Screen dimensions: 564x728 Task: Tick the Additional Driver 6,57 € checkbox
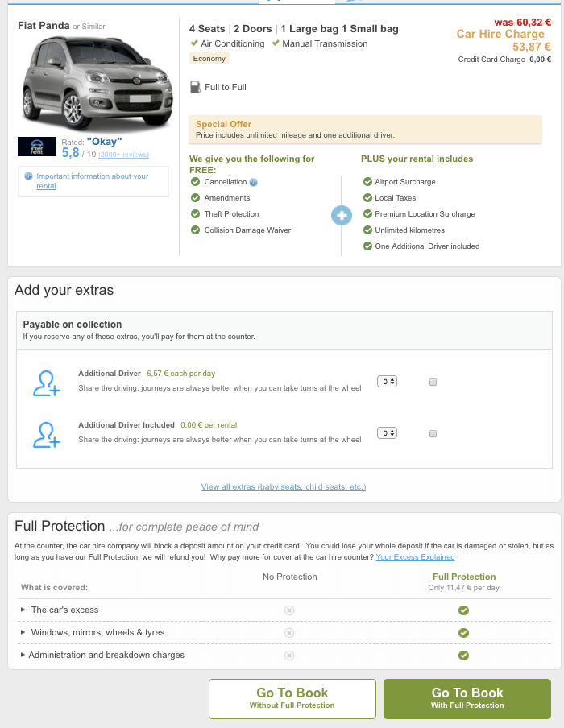point(433,382)
